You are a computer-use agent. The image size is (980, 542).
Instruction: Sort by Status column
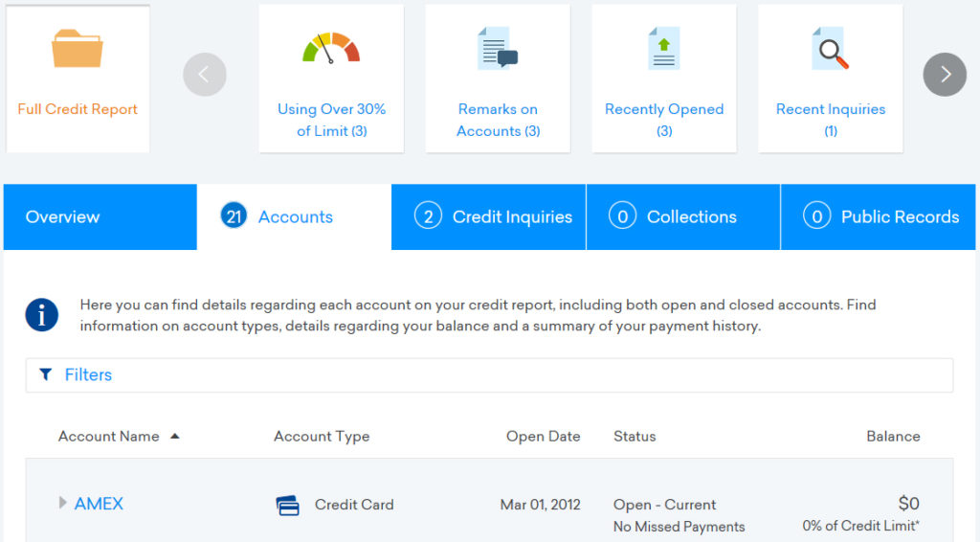[x=635, y=437]
